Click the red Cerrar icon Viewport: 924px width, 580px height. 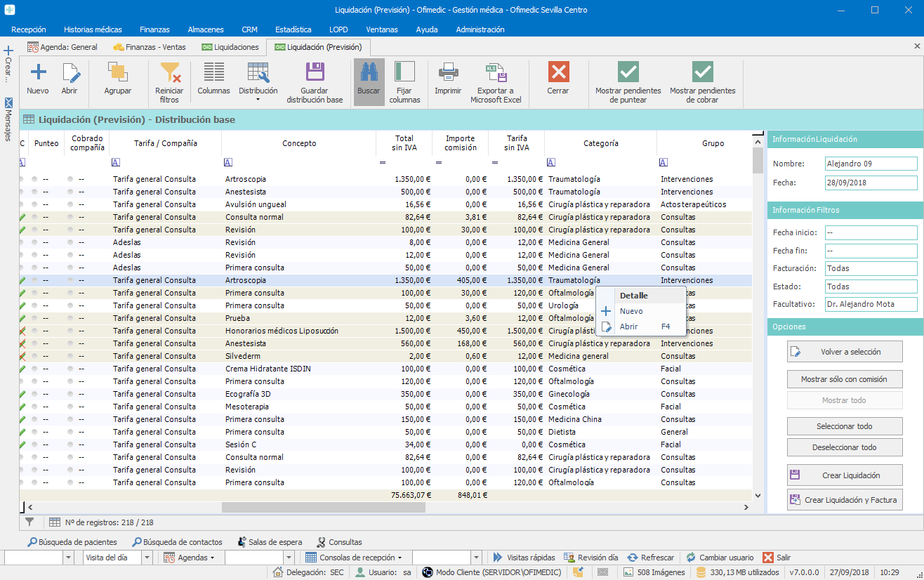point(558,72)
